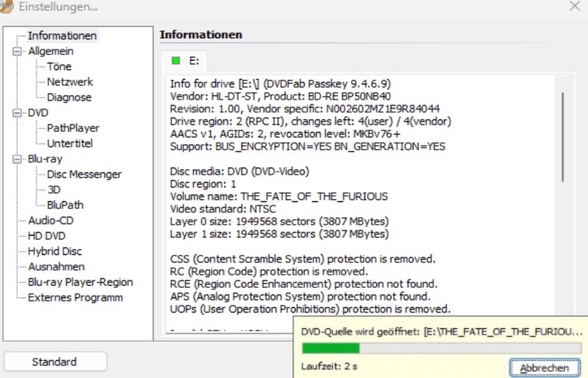Click Abbrechen to cancel opening DVD source
The height and width of the screenshot is (378, 588).
tap(545, 368)
